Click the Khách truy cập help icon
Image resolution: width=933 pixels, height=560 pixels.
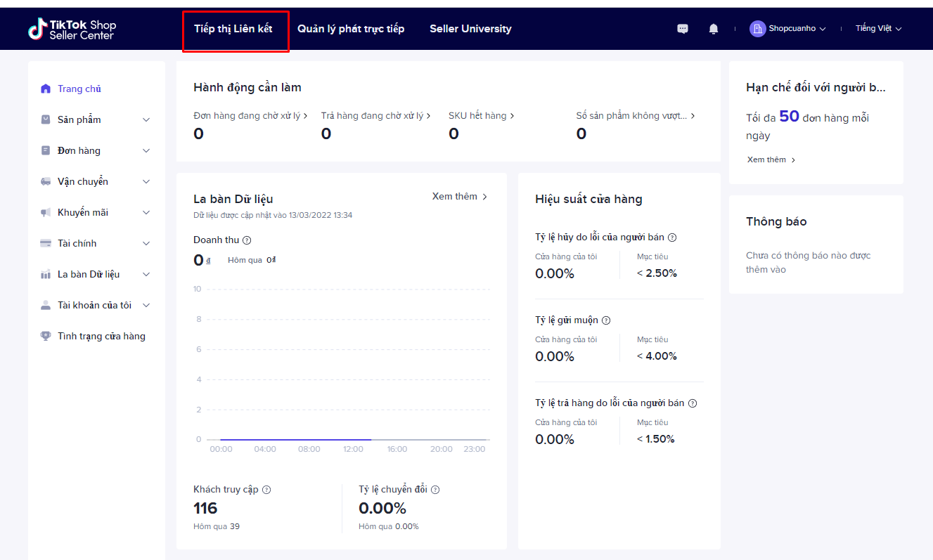[266, 490]
